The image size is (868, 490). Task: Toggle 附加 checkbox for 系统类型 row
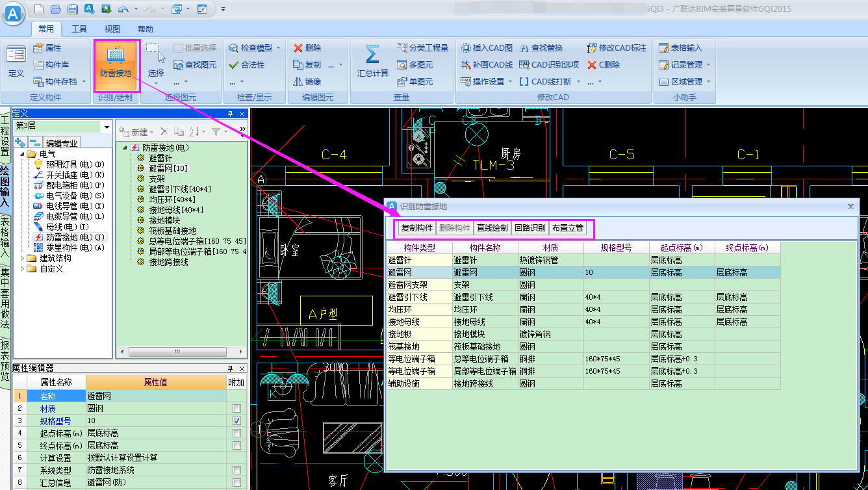coord(236,471)
